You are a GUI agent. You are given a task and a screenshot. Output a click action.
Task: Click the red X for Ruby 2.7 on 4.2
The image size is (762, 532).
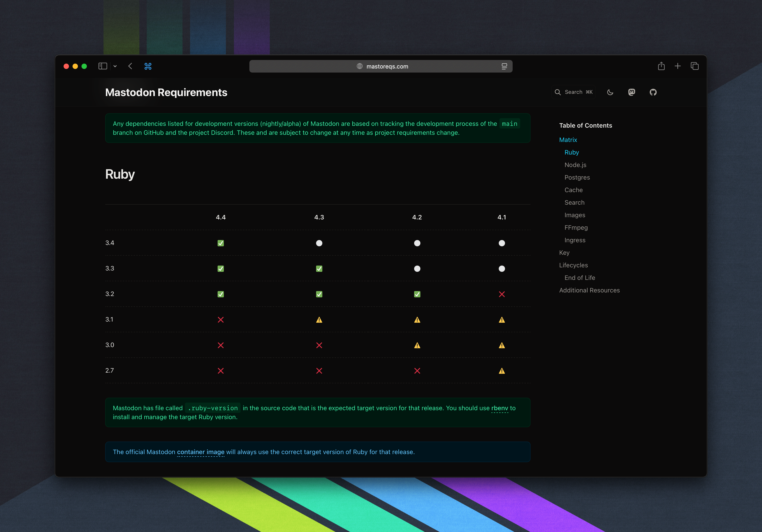tap(417, 371)
